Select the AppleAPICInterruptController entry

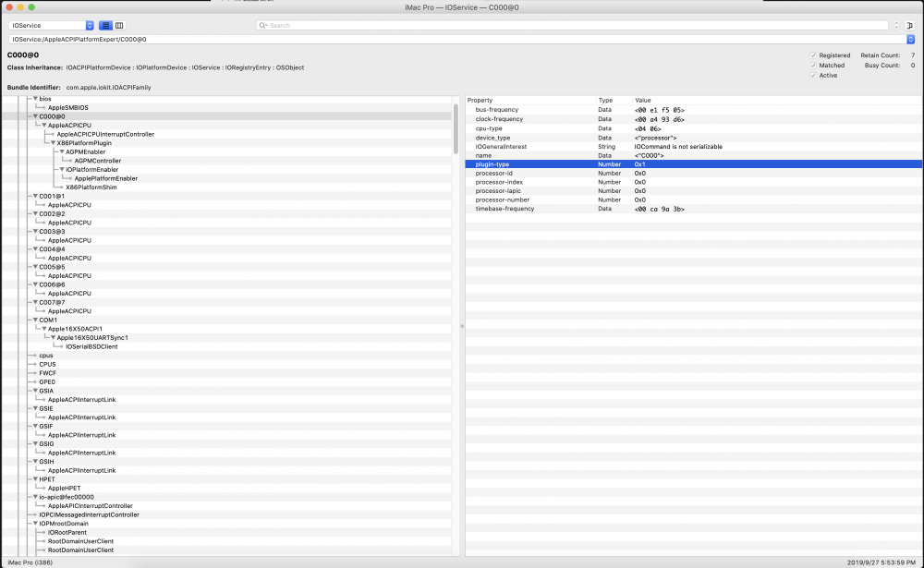[x=91, y=505]
